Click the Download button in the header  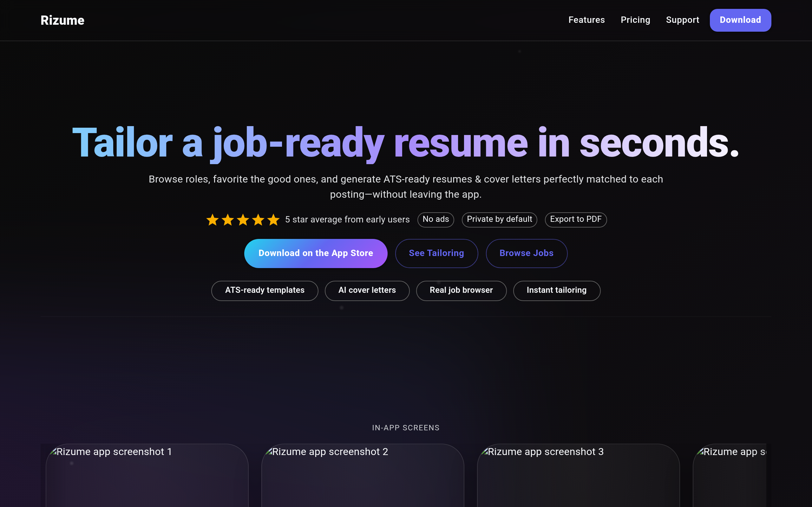click(x=740, y=20)
